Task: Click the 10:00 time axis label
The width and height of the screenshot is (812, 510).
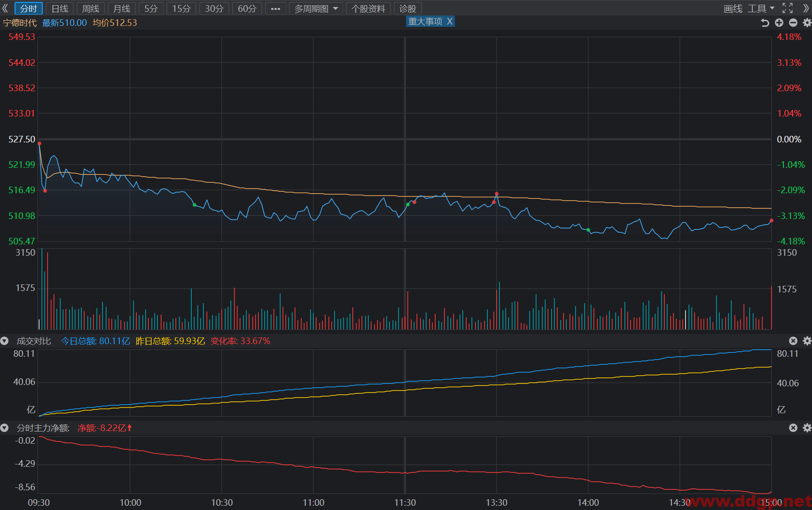Action: coord(130,502)
